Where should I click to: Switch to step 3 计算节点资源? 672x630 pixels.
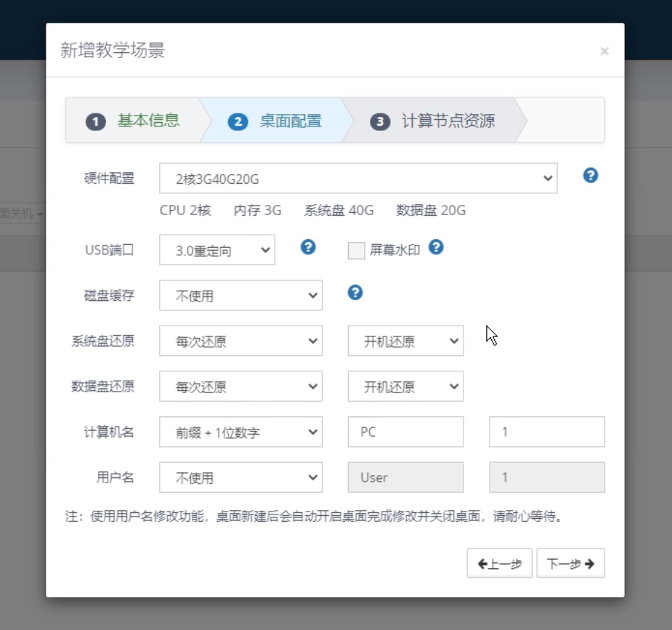434,121
